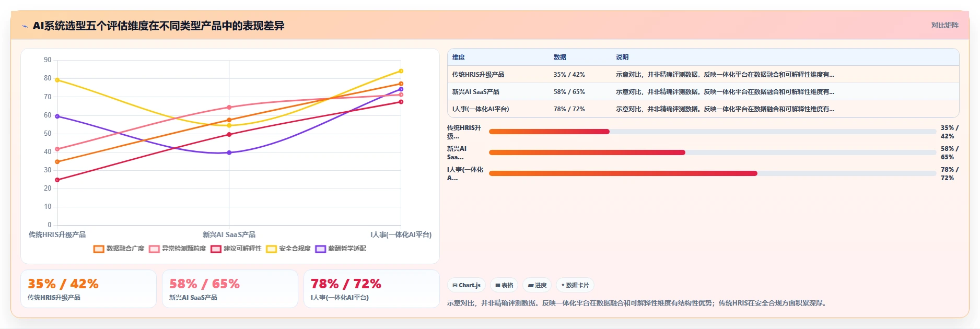The width and height of the screenshot is (980, 329).
Task: Click the 对比矩阵 label in header
Action: (944, 25)
